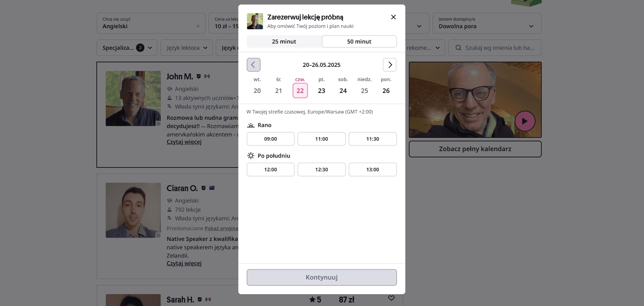
Task: Select the 25 minut lesson duration
Action: (x=284, y=41)
